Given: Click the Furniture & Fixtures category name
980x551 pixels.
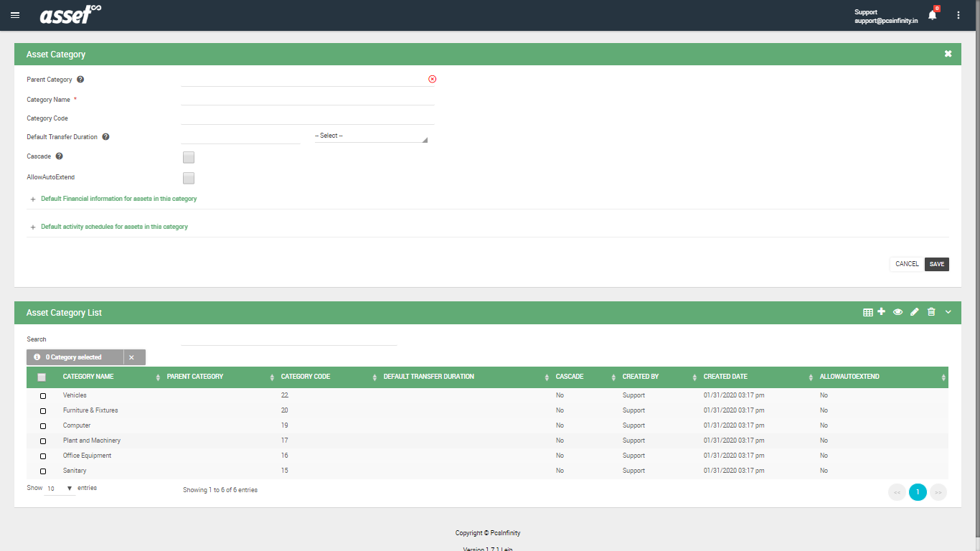Looking at the screenshot, I should pyautogui.click(x=90, y=410).
